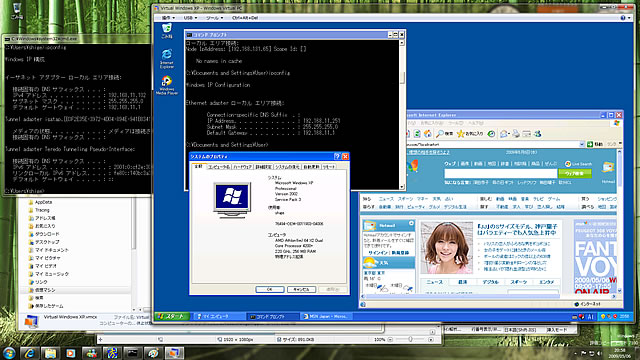Image resolution: width=640 pixels, height=360 pixels.
Task: Click OK in System Properties dialog
Action: [x=269, y=289]
